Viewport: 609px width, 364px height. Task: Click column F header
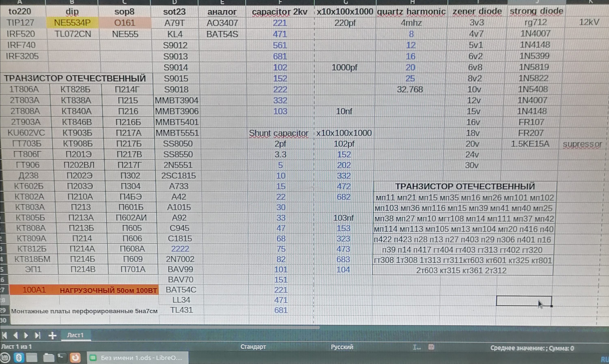(280, 2)
